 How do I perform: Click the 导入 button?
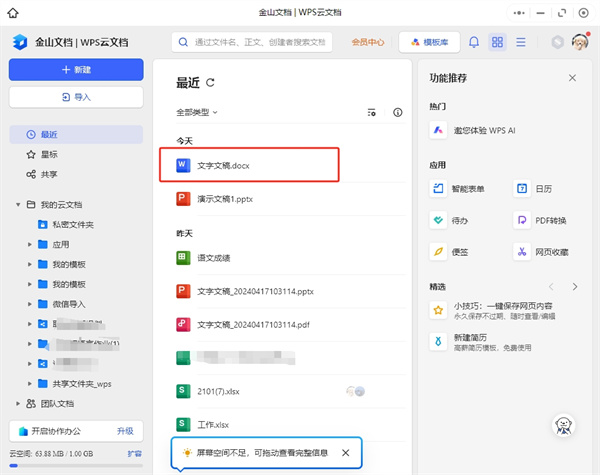click(76, 97)
